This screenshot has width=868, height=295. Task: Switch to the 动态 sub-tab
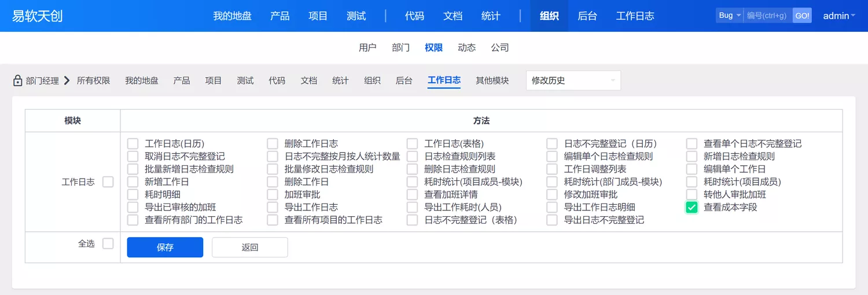(466, 48)
